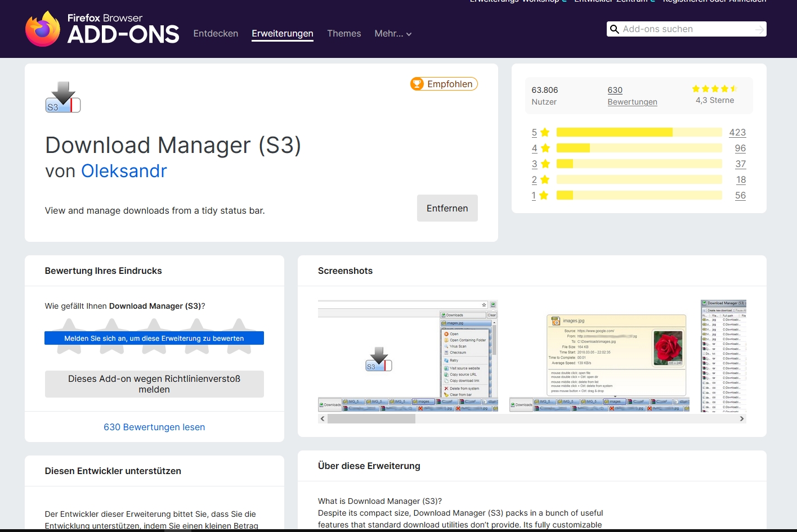Click the star icon next to rating 4
The image size is (797, 532).
[544, 148]
